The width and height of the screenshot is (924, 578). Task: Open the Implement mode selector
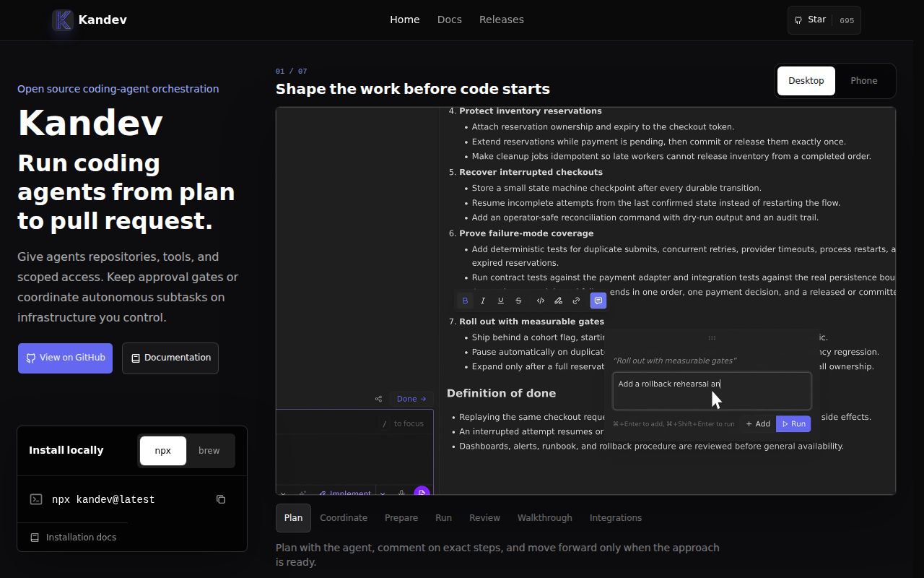tap(345, 493)
